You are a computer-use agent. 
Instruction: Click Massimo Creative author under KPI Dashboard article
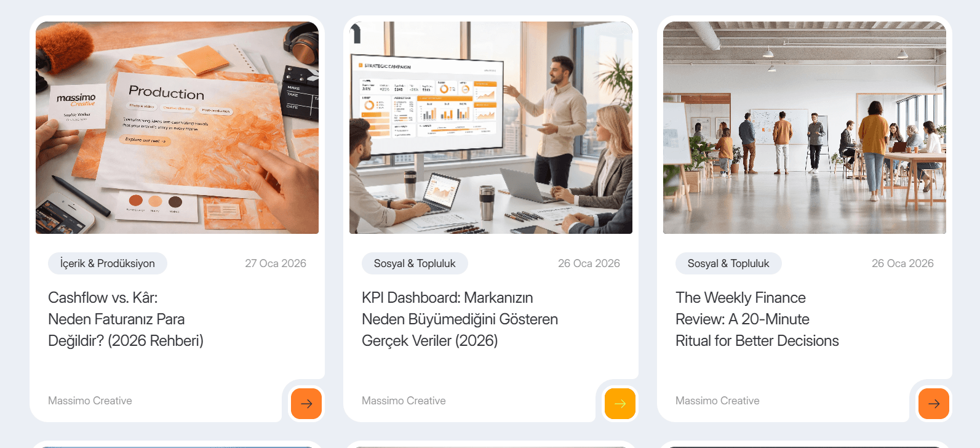pos(404,401)
